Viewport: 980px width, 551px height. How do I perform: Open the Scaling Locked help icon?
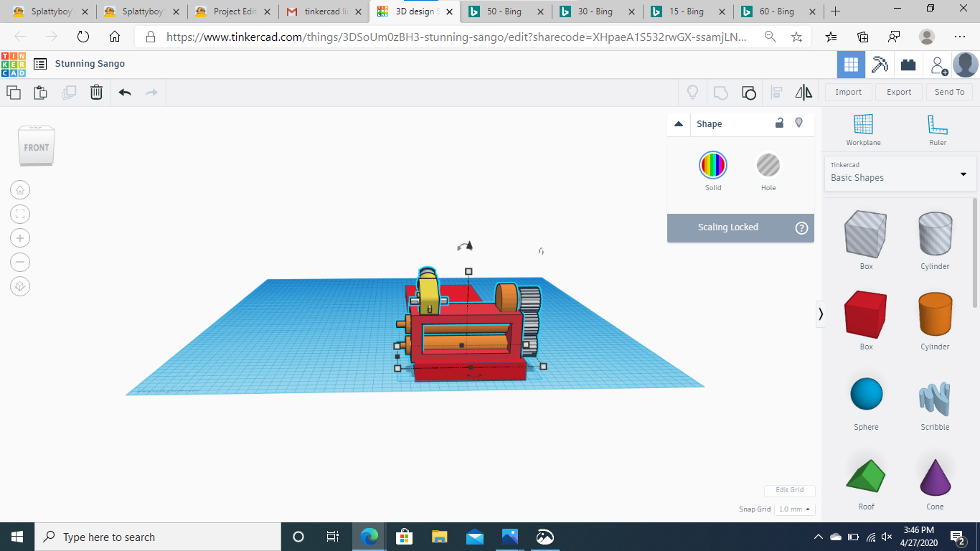tap(802, 228)
